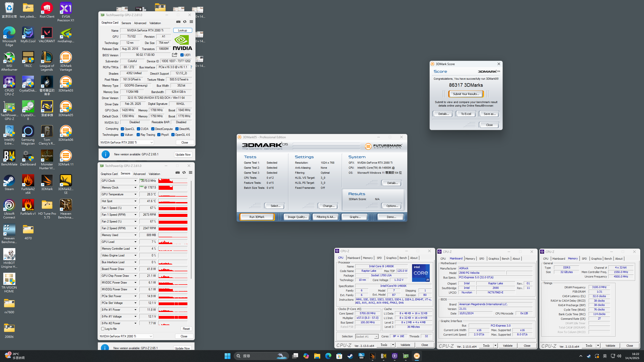
Task: Expand GPU Clock sensor dropdown
Action: click(x=135, y=181)
